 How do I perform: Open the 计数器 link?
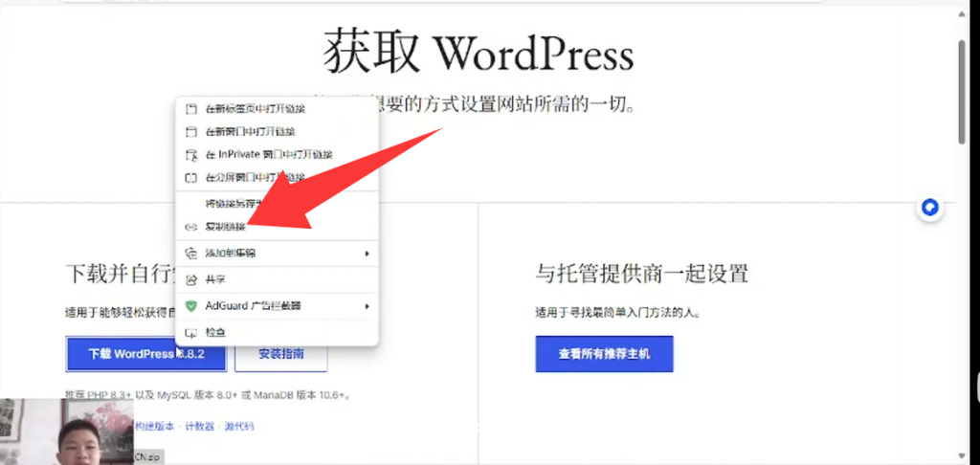[x=199, y=427]
